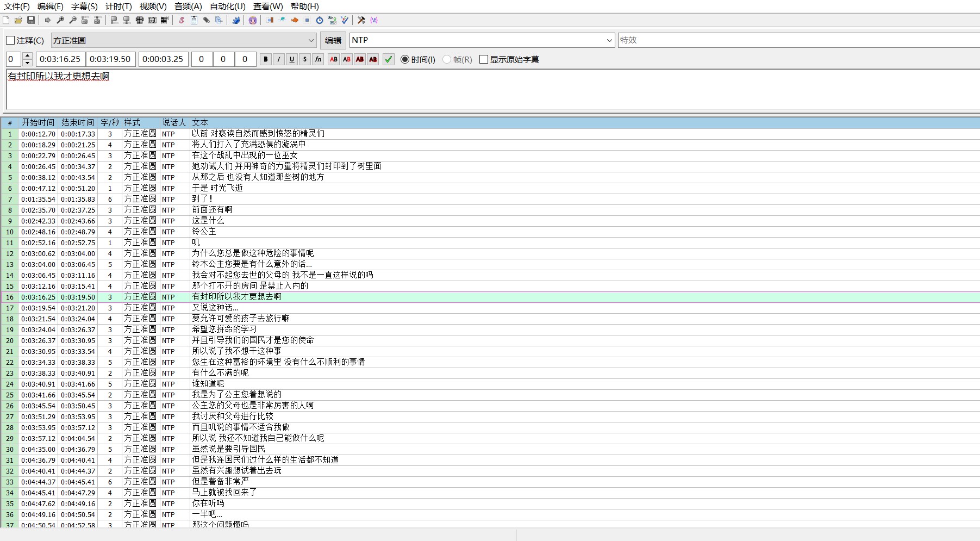Open the 字幕(S) menu
Screen dimensions: 980x541
click(x=84, y=7)
